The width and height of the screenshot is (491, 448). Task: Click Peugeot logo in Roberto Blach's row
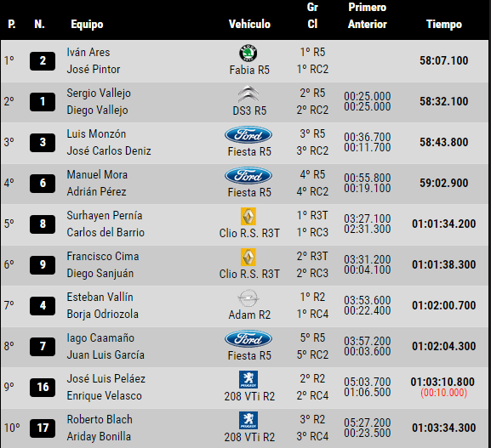click(248, 420)
